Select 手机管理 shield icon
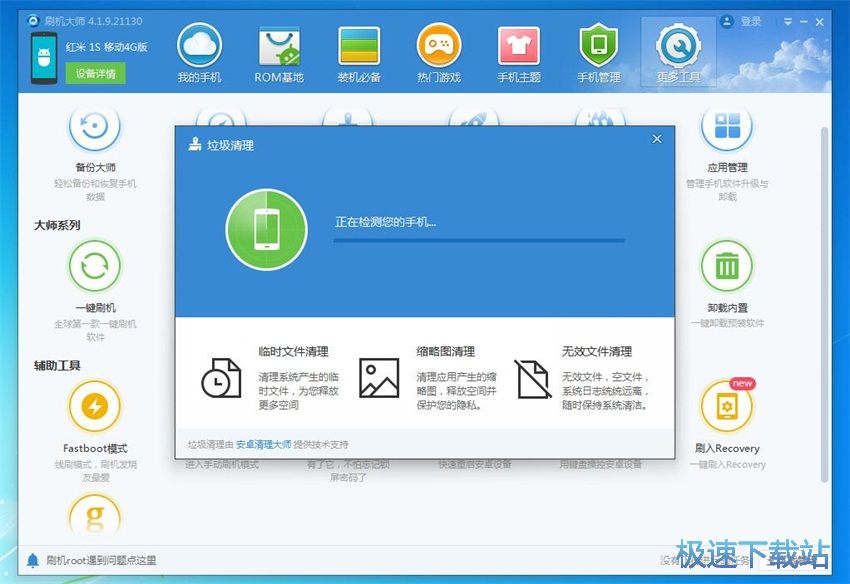850x584 pixels. [598, 46]
